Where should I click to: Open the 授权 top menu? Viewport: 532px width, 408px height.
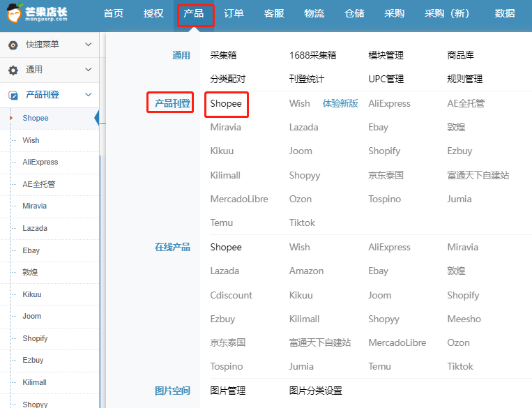click(153, 13)
